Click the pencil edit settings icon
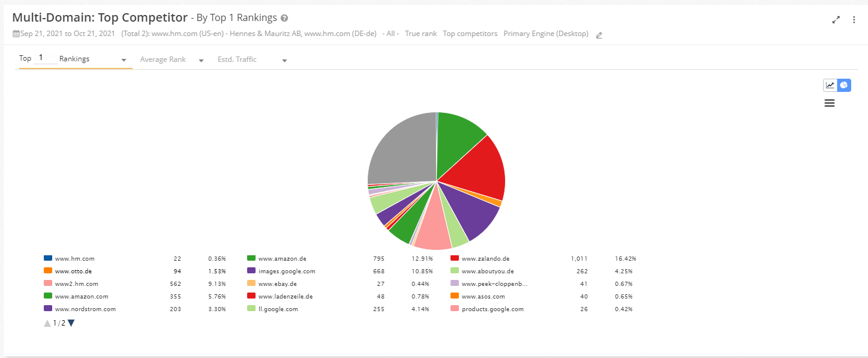 tap(599, 35)
